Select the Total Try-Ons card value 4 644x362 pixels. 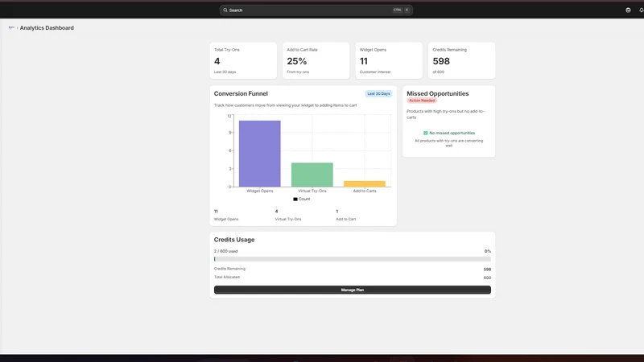pyautogui.click(x=217, y=61)
